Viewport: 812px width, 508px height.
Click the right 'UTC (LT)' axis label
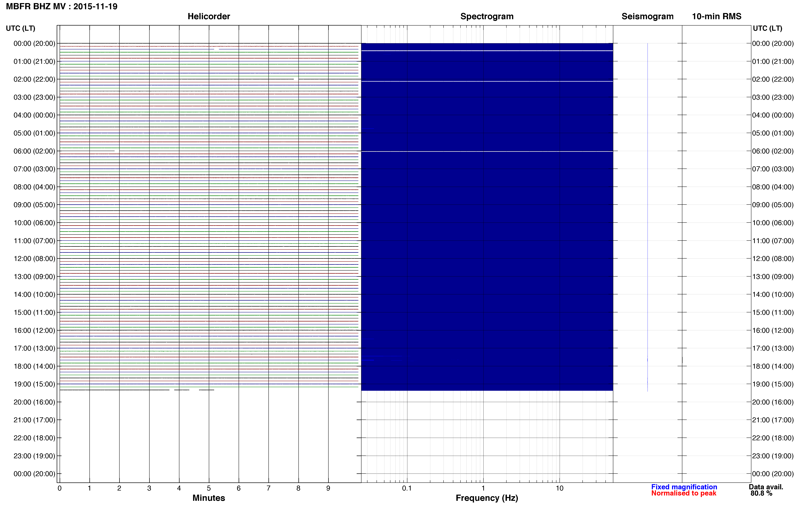pyautogui.click(x=767, y=28)
